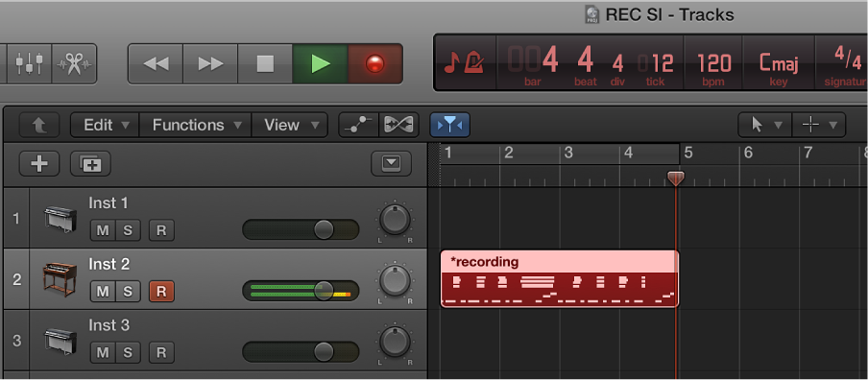
Task: Open the Mixer from the control bar
Action: (x=30, y=63)
